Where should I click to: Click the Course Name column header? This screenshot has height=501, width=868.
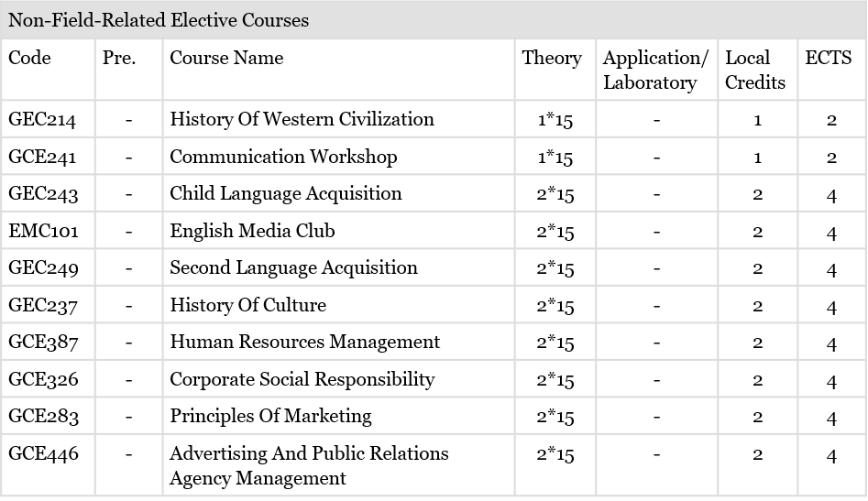tap(226, 58)
